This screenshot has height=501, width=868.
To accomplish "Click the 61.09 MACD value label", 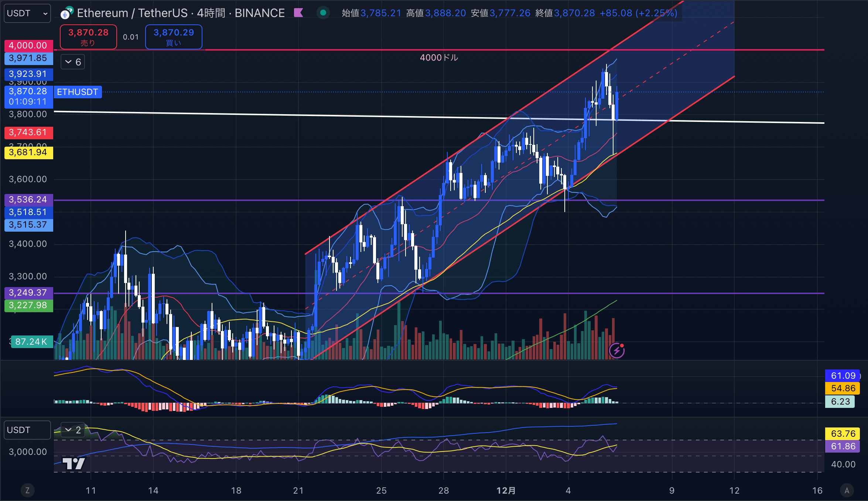I will coord(843,376).
